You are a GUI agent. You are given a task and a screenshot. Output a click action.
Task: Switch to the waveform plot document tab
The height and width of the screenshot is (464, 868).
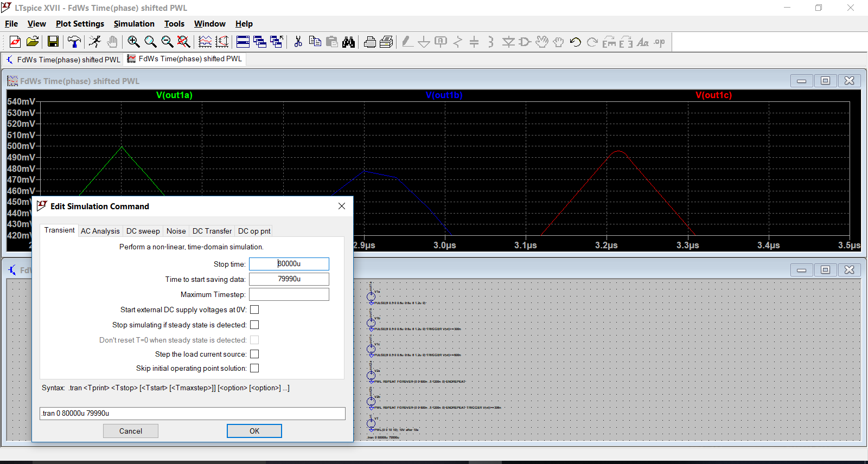[x=184, y=59]
